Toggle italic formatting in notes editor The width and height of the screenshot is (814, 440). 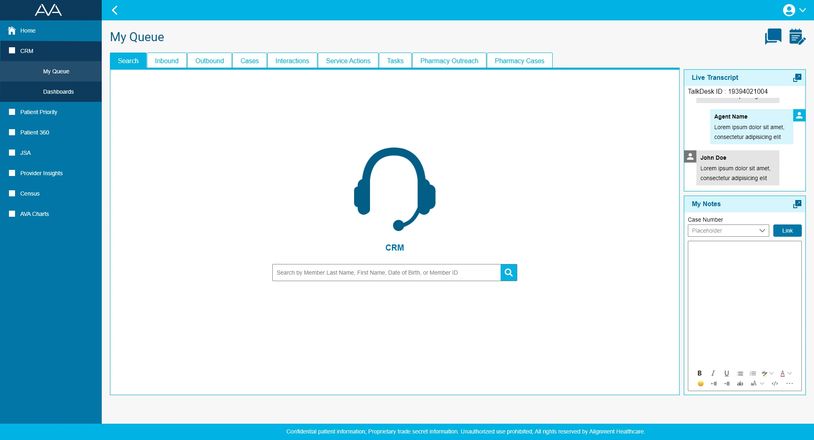point(713,373)
